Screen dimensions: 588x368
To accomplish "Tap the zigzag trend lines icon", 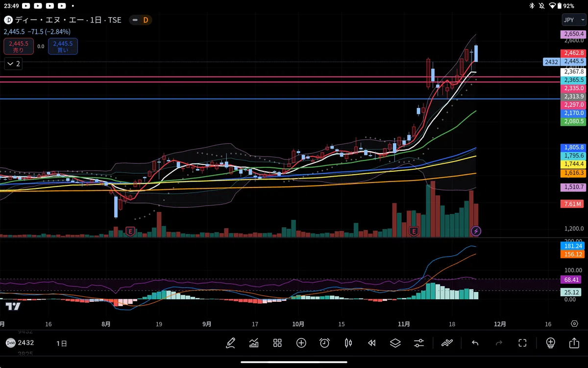I will click(446, 343).
